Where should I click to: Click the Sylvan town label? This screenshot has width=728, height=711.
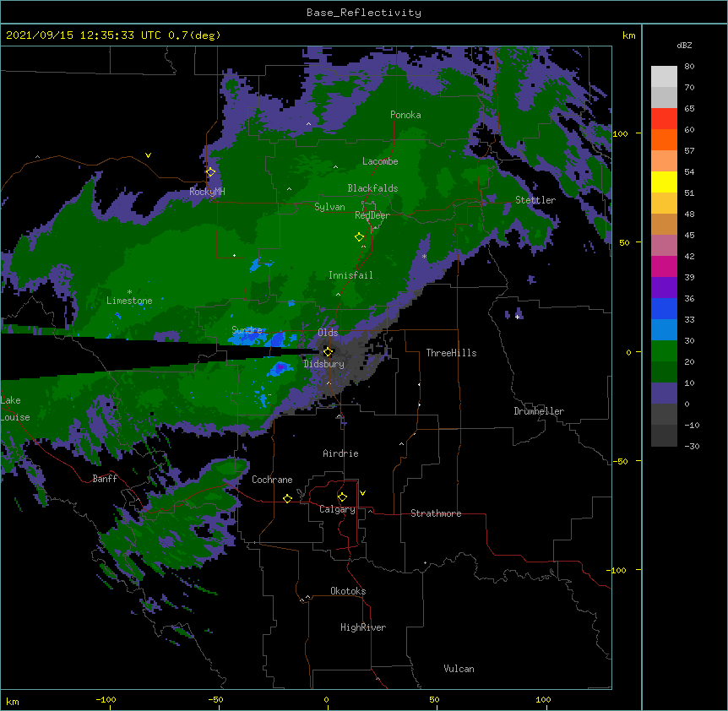[329, 207]
